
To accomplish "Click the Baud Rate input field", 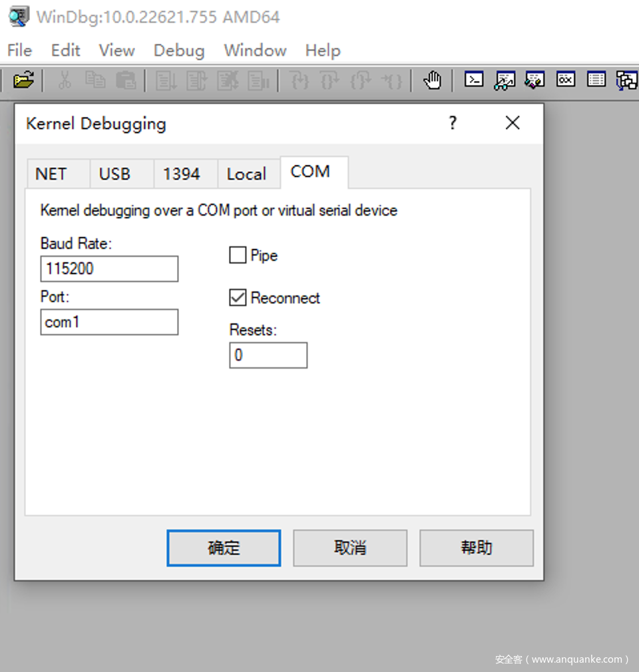I will [109, 269].
